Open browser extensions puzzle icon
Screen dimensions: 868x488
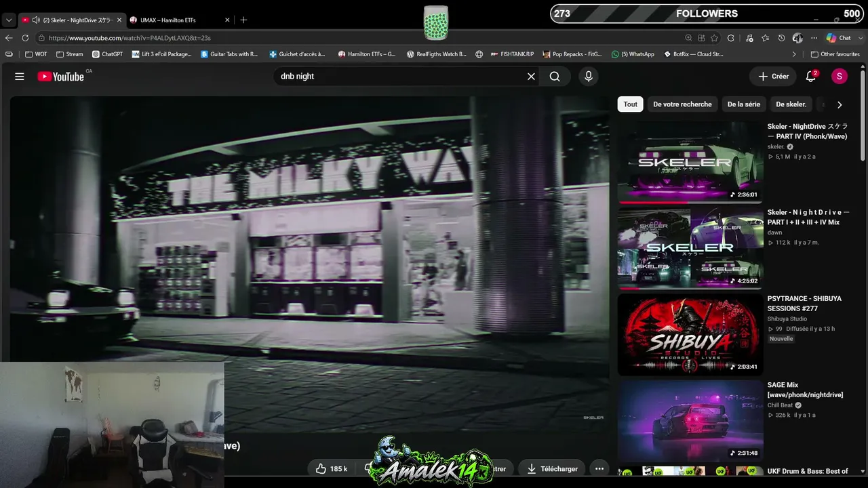point(730,38)
